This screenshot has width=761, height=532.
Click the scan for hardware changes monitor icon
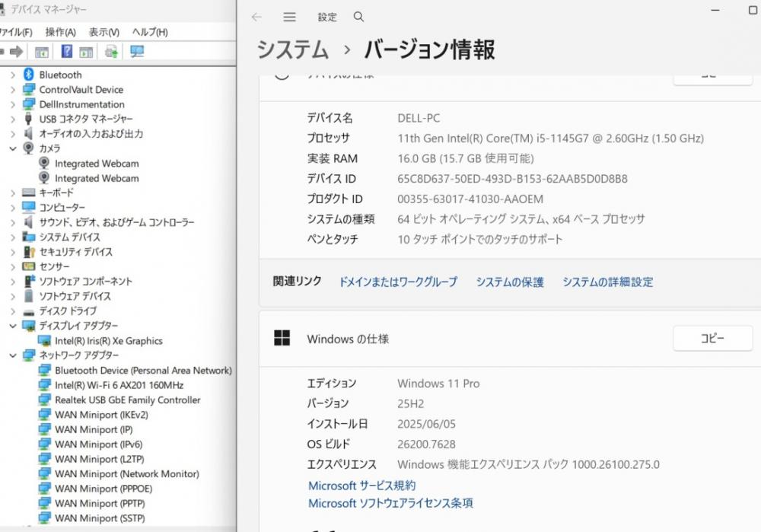tap(137, 52)
